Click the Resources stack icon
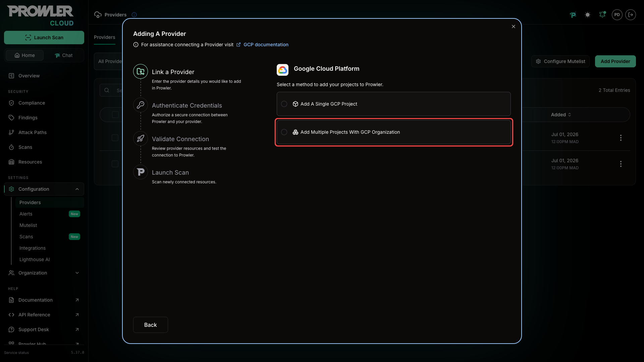 [x=11, y=162]
